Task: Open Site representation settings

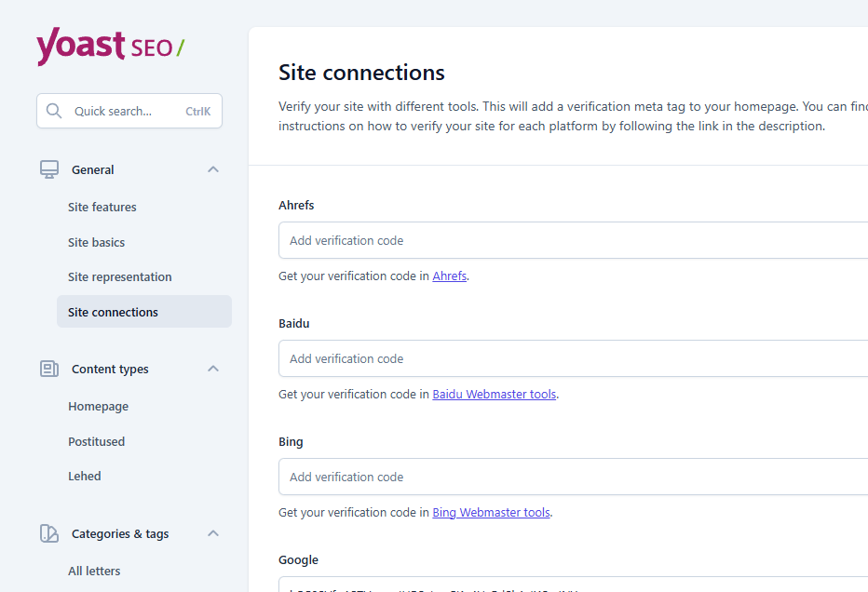Action: pyautogui.click(x=119, y=276)
